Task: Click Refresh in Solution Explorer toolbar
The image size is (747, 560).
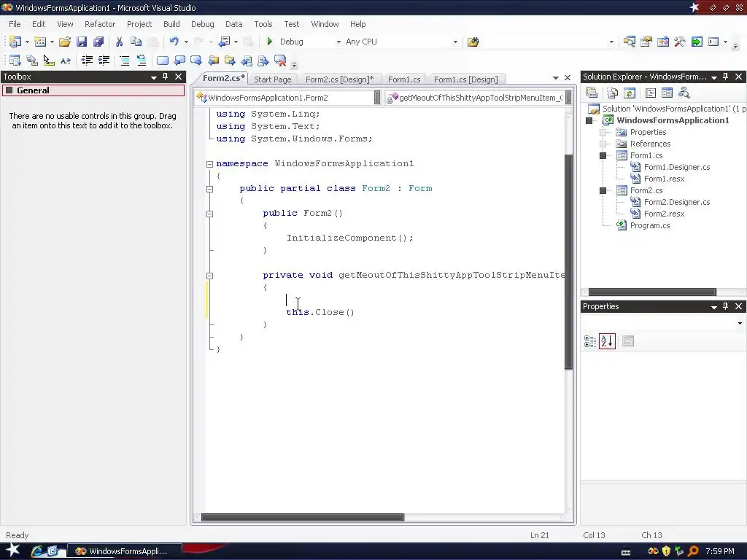Action: (x=630, y=93)
